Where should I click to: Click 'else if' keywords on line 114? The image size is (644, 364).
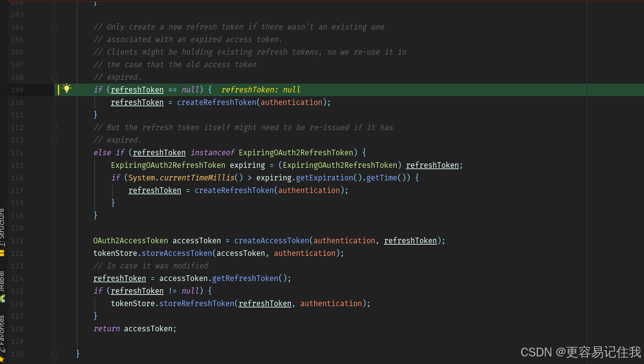tap(109, 153)
